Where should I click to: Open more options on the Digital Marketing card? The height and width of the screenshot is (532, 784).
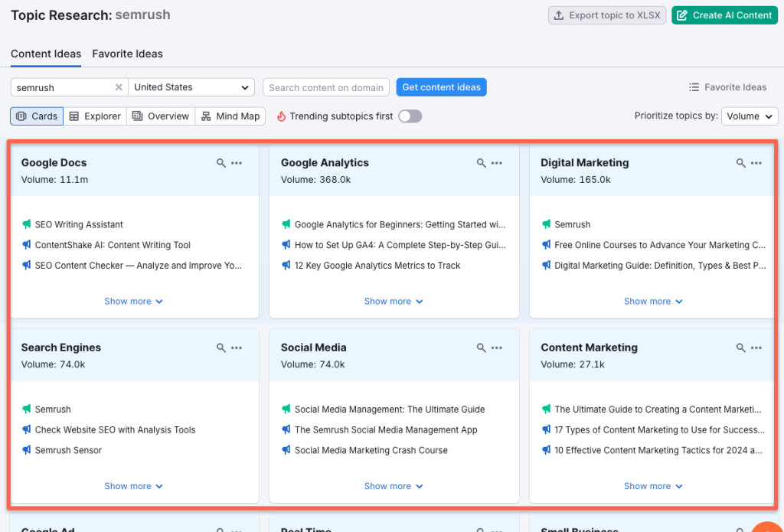[756, 163]
